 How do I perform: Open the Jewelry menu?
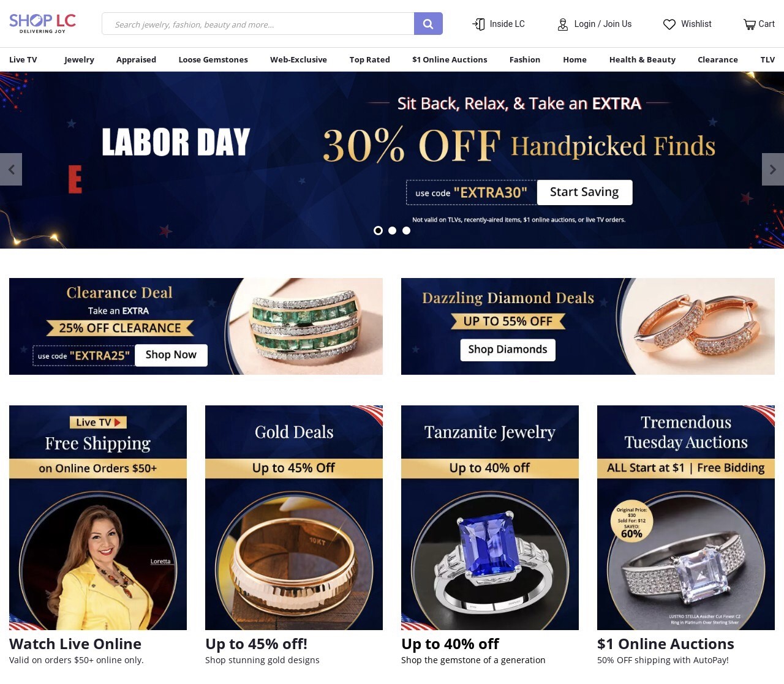click(x=79, y=59)
